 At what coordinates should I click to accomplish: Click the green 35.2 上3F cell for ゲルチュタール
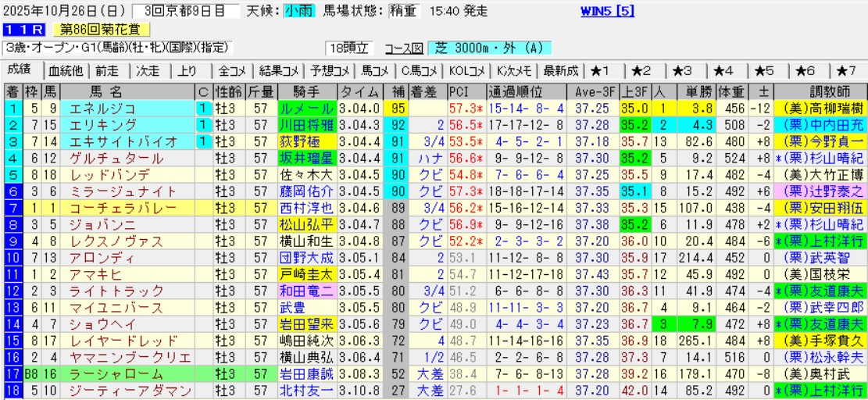634,159
